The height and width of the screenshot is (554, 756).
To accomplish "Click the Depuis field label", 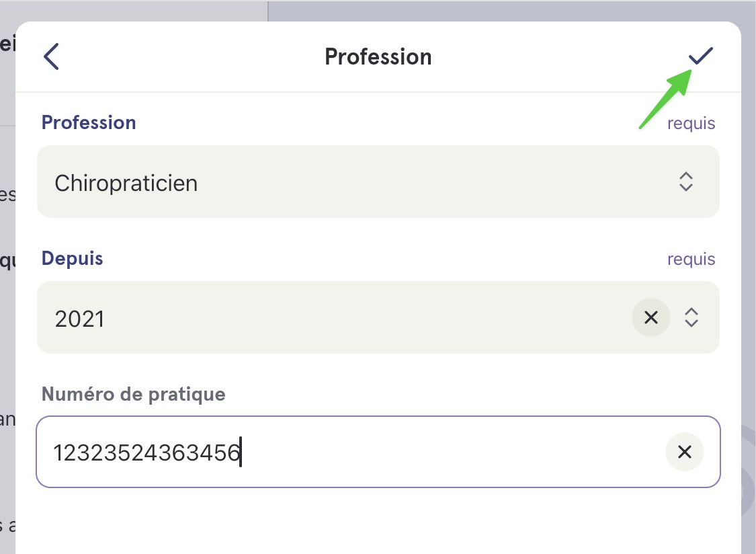I will click(73, 259).
